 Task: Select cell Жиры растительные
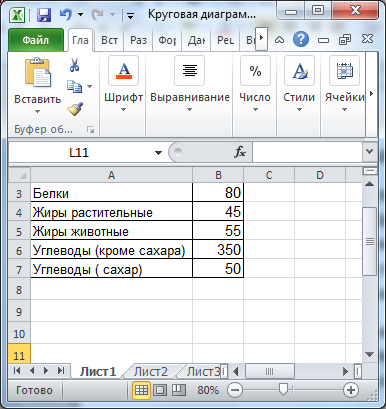pyautogui.click(x=111, y=212)
